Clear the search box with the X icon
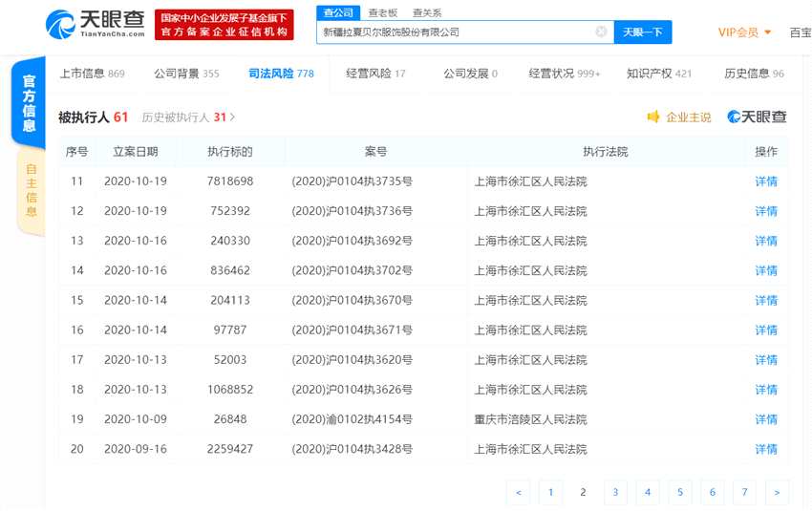Image resolution: width=812 pixels, height=511 pixels. click(x=601, y=32)
